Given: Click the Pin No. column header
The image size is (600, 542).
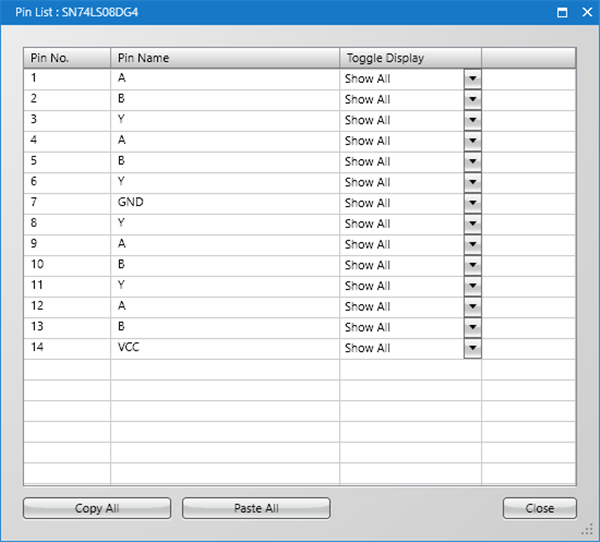Looking at the screenshot, I should click(67, 58).
